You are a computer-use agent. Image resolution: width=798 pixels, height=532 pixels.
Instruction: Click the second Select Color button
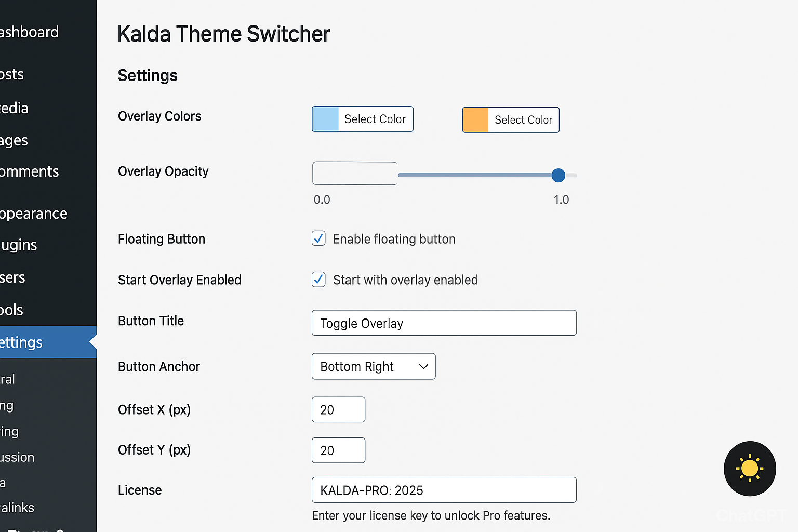pos(524,119)
